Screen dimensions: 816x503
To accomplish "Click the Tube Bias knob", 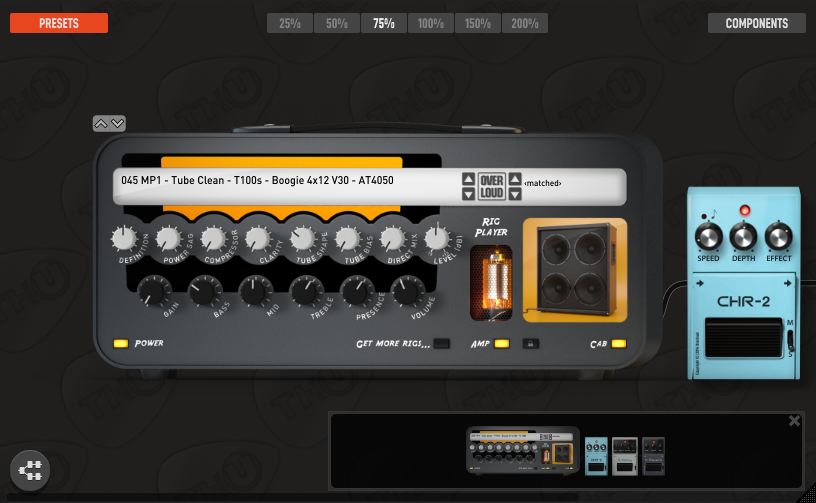I will 347,239.
